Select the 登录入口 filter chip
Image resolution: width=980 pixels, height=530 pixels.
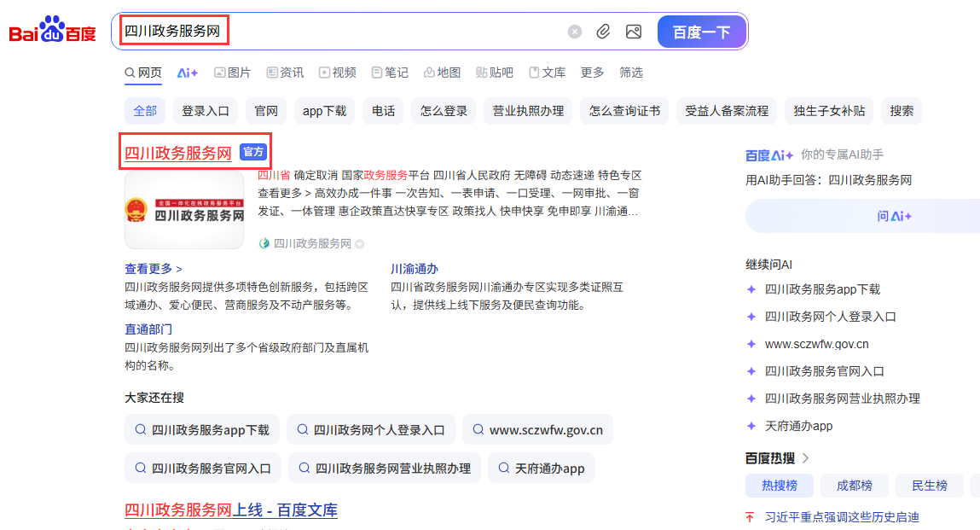pyautogui.click(x=206, y=111)
